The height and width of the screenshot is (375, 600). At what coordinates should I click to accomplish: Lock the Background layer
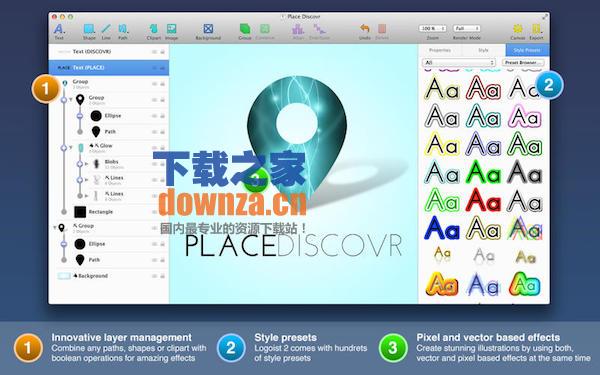pyautogui.click(x=163, y=276)
